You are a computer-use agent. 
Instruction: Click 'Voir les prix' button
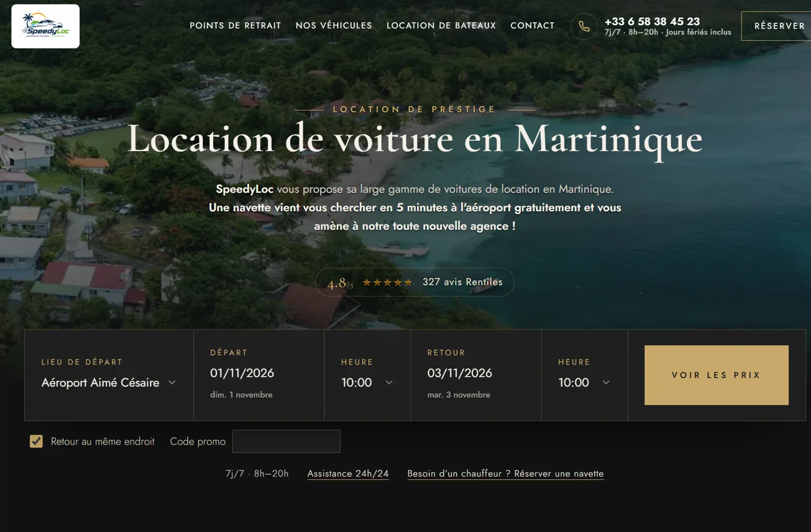(717, 375)
